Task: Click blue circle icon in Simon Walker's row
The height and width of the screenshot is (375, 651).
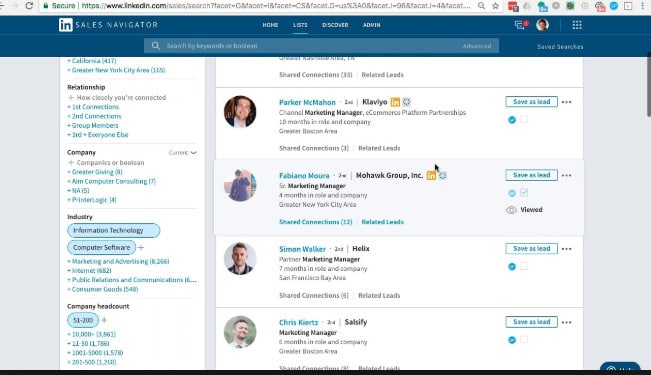Action: point(512,267)
